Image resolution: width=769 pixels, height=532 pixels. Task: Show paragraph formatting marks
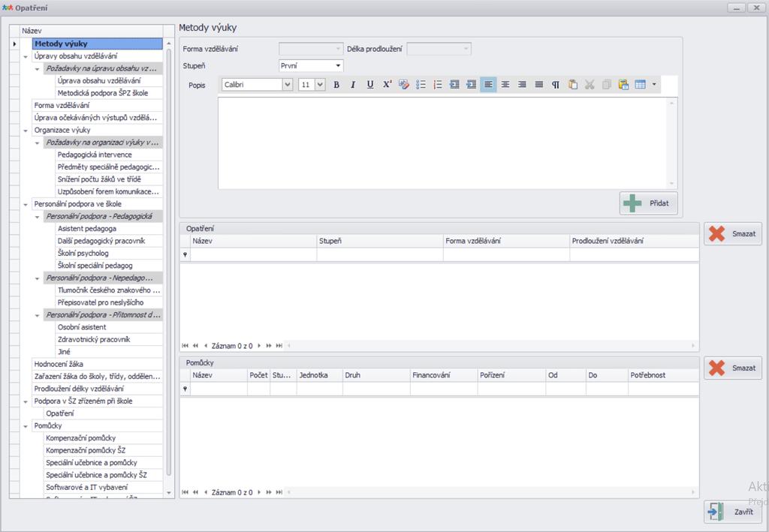tap(556, 85)
